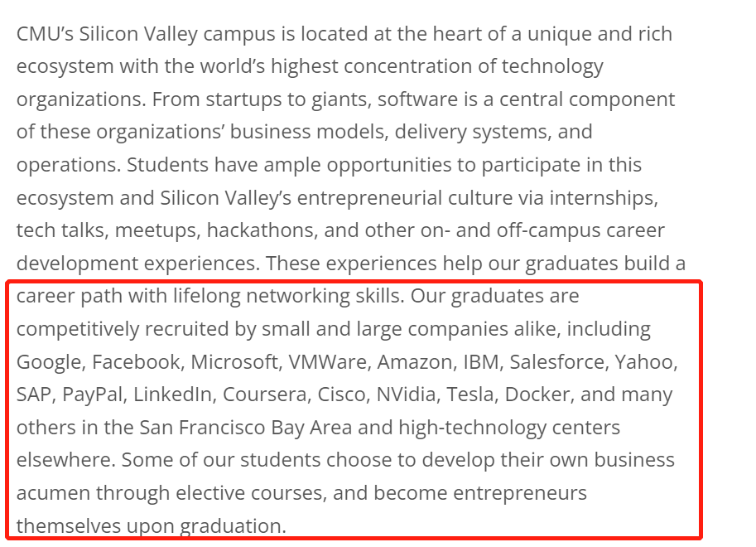Click on the word "Amazon"
Viewport: 756px width, 547px height.
coord(415,361)
